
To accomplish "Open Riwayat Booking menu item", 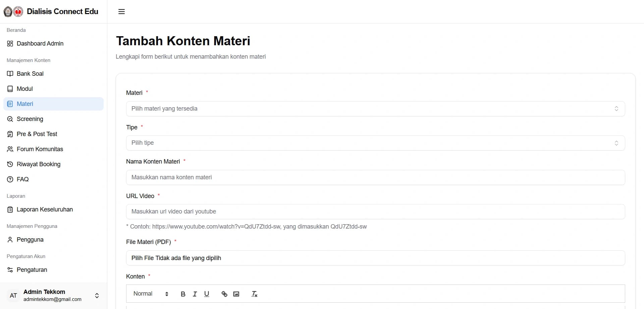I will 53,164.
